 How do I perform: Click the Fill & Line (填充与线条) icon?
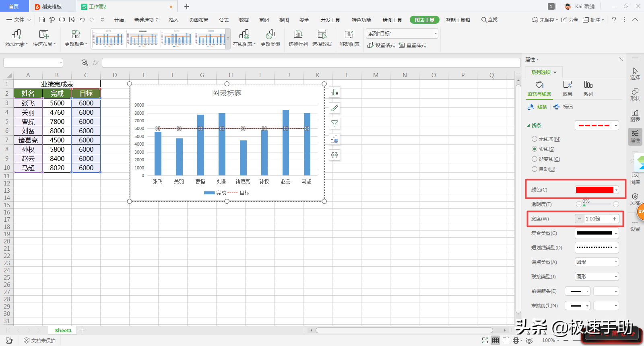pyautogui.click(x=539, y=85)
